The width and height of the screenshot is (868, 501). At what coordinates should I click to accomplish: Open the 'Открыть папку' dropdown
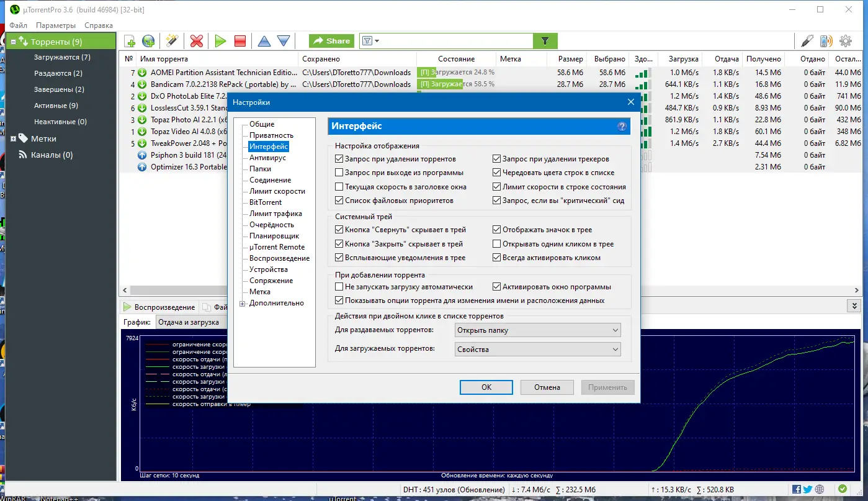(x=537, y=330)
